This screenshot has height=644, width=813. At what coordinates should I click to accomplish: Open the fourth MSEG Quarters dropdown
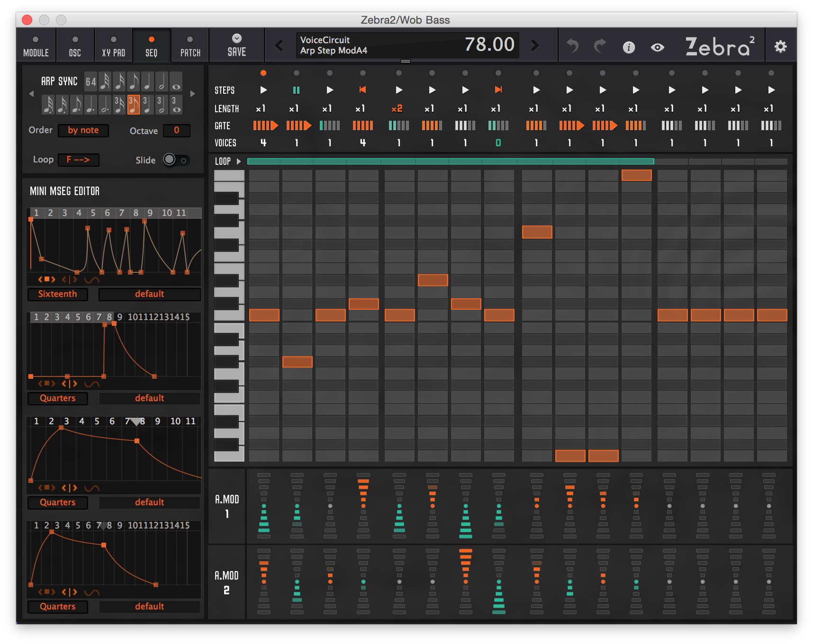click(58, 607)
